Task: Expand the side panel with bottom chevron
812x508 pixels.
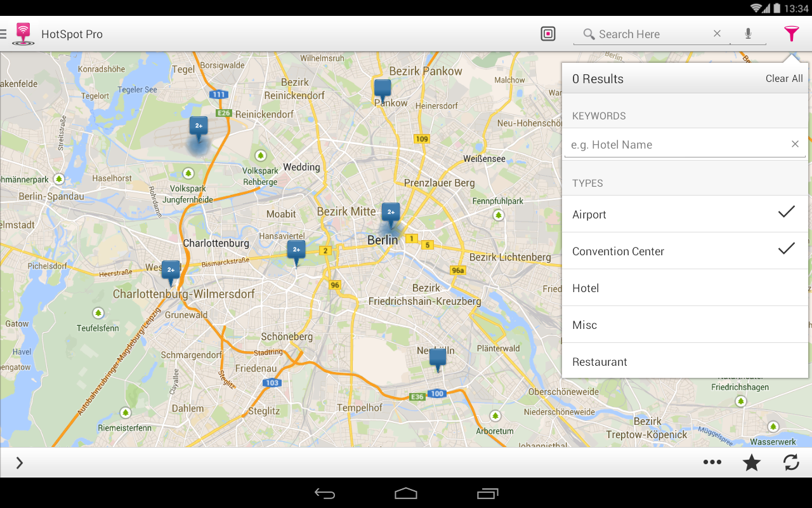Action: tap(20, 463)
